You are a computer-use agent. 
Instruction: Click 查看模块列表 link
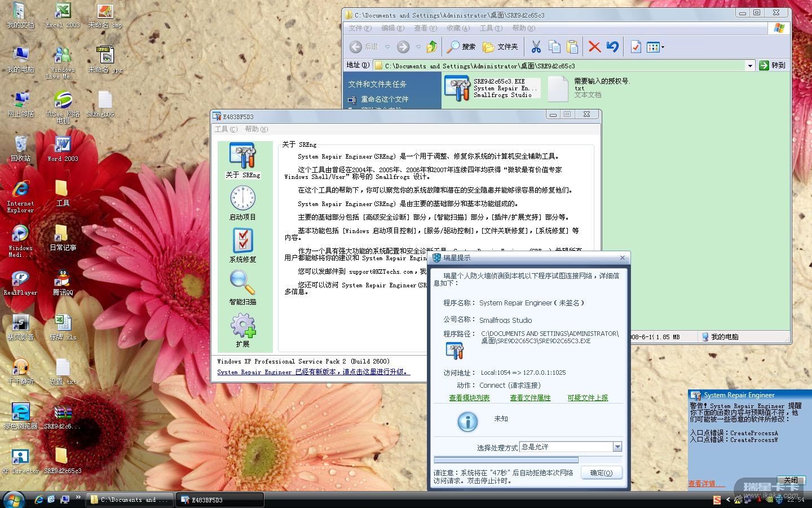(469, 398)
